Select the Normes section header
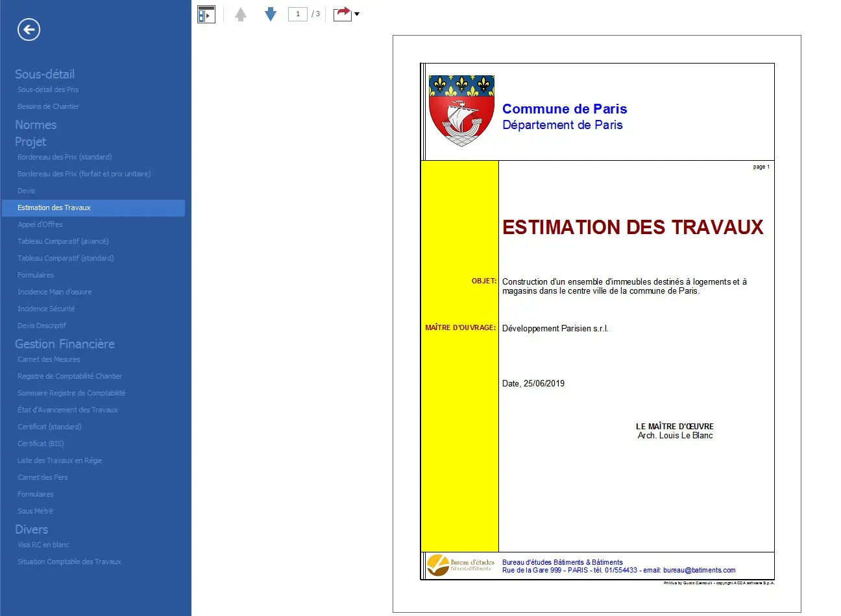This screenshot has height=616, width=841. point(36,124)
